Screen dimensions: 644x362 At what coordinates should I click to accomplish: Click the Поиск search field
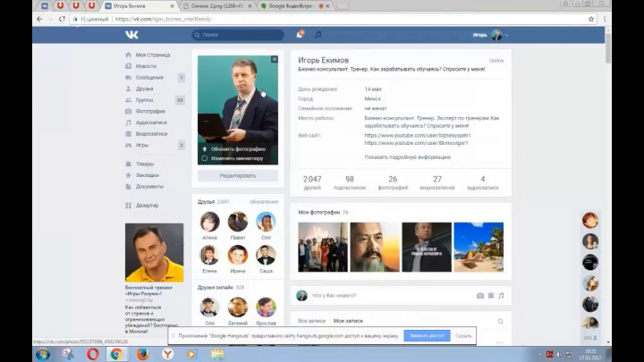tap(238, 35)
